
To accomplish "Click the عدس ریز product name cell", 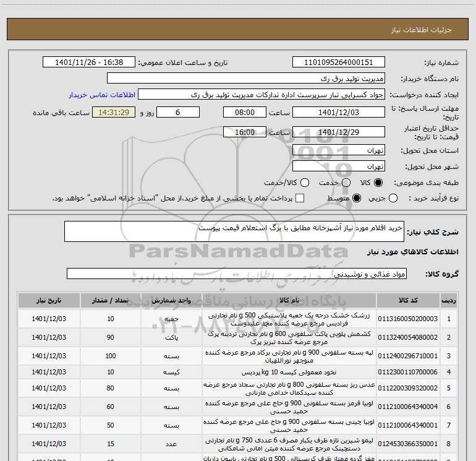I will (289, 389).
